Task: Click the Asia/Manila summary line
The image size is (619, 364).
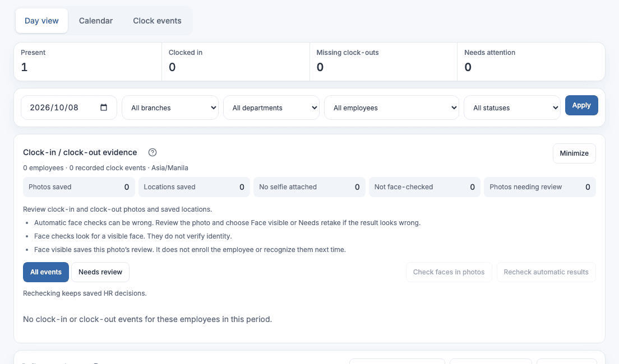Action: pyautogui.click(x=105, y=167)
